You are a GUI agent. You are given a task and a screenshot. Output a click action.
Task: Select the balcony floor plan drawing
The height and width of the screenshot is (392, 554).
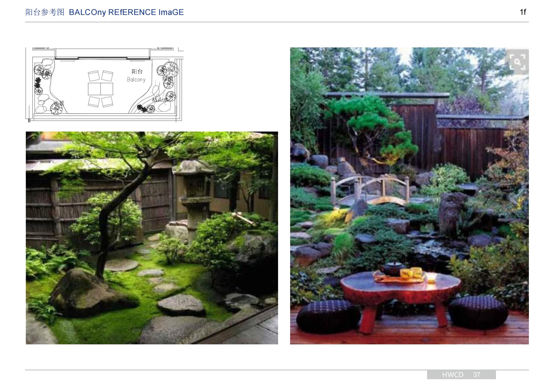click(x=104, y=84)
